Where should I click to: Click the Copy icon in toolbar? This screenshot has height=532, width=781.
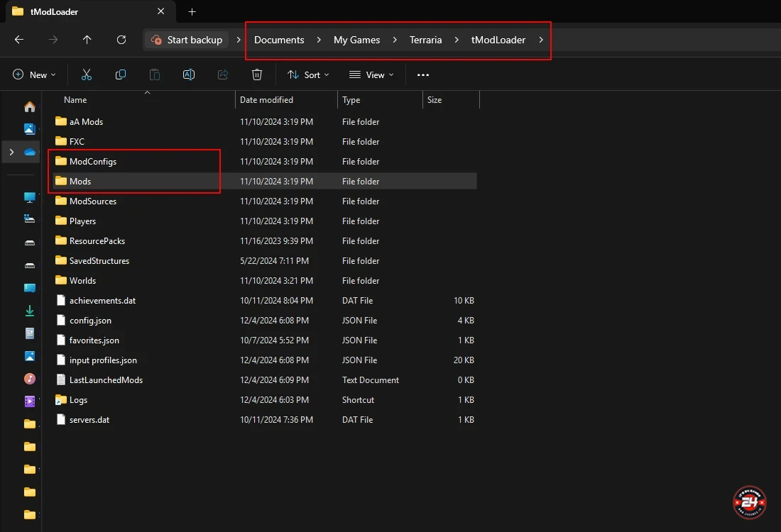(121, 74)
